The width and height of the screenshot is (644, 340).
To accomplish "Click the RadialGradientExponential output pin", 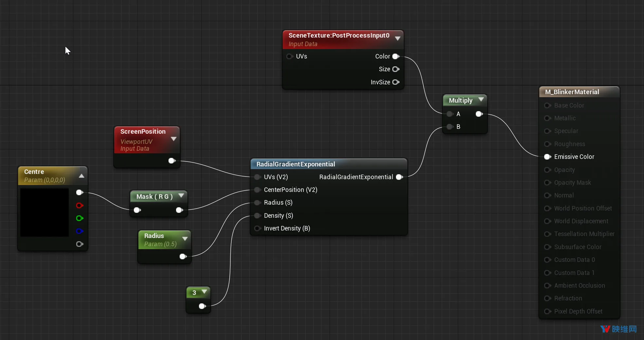I will 399,177.
